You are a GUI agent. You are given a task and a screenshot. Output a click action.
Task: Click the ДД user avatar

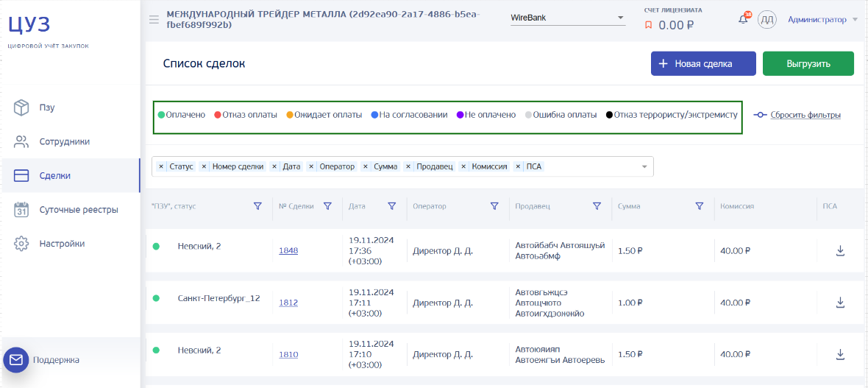(766, 20)
